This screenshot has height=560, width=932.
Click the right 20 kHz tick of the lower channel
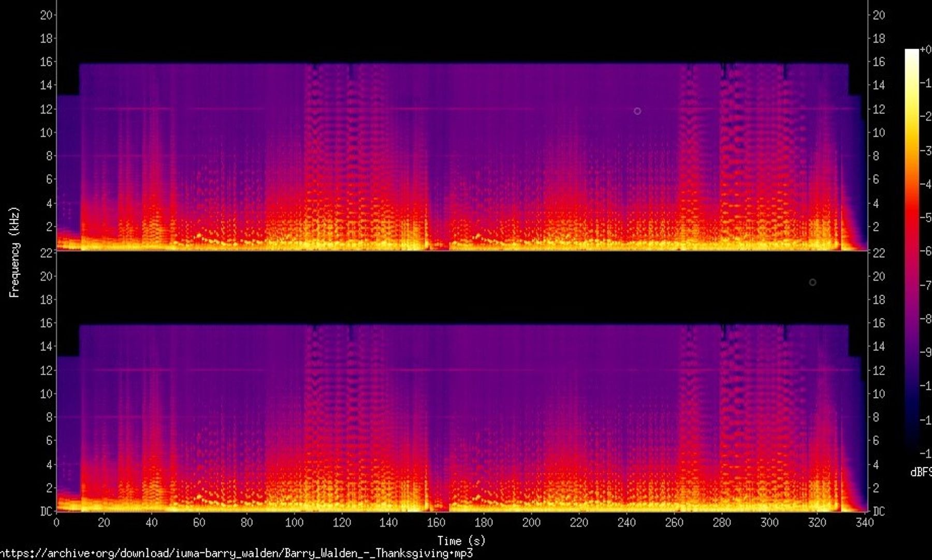[x=879, y=276]
